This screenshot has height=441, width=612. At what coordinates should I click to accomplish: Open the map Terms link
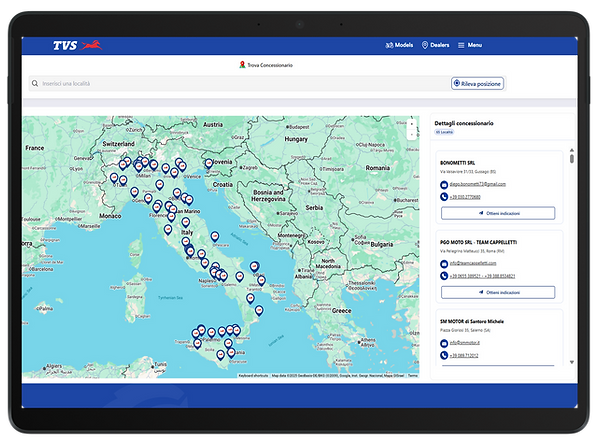click(413, 375)
